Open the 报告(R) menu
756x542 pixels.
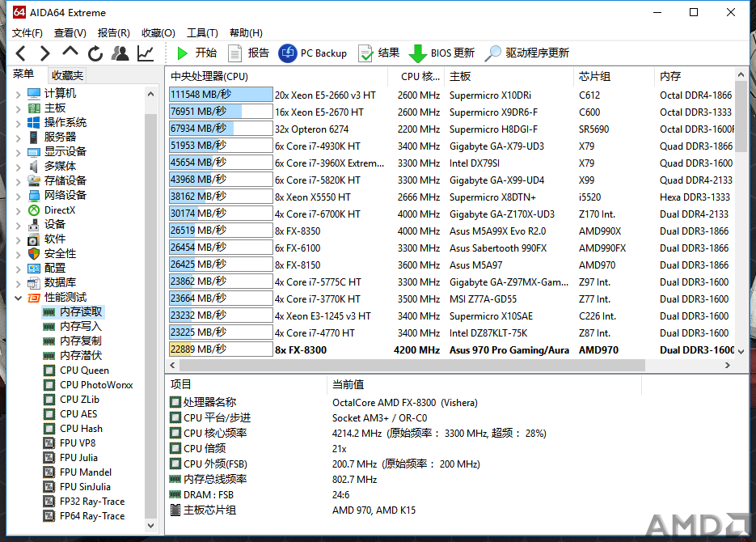tap(114, 33)
